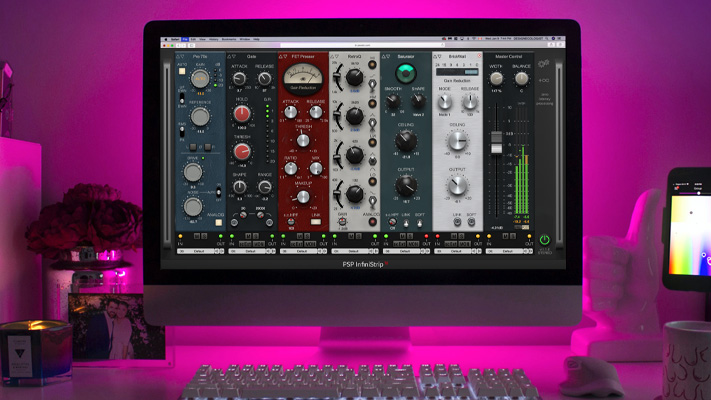Viewport: 711px width, 400px height.
Task: Click the Saturator green glowing indicator
Action: [406, 74]
